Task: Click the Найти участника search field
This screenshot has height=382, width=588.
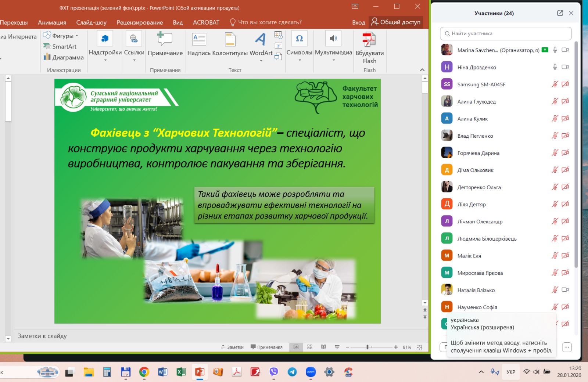Action: [506, 33]
